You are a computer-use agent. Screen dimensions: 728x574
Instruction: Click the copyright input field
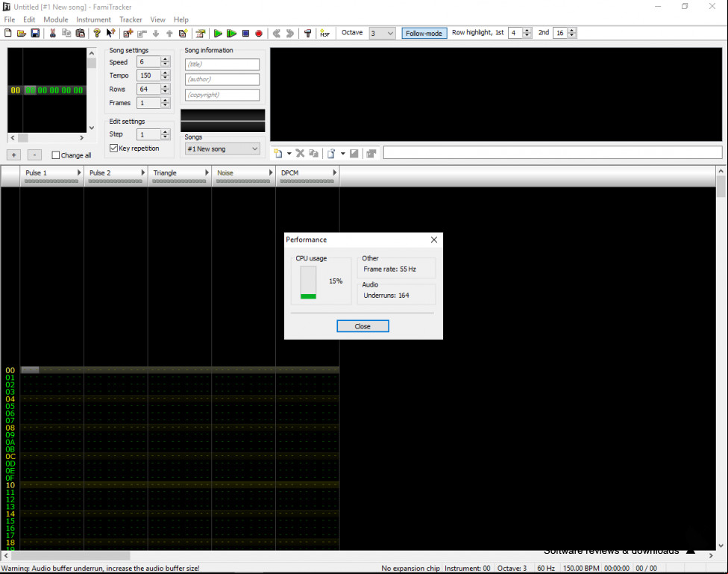pos(222,95)
